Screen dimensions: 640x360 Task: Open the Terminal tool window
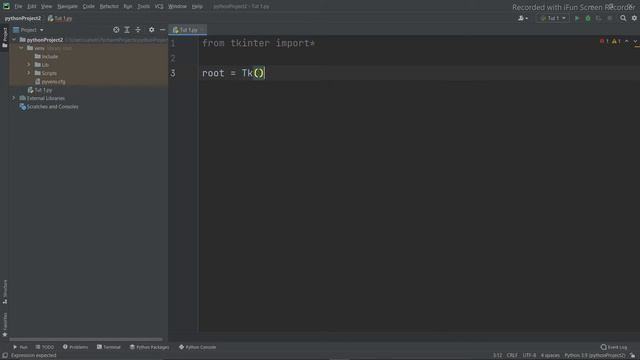coord(109,347)
